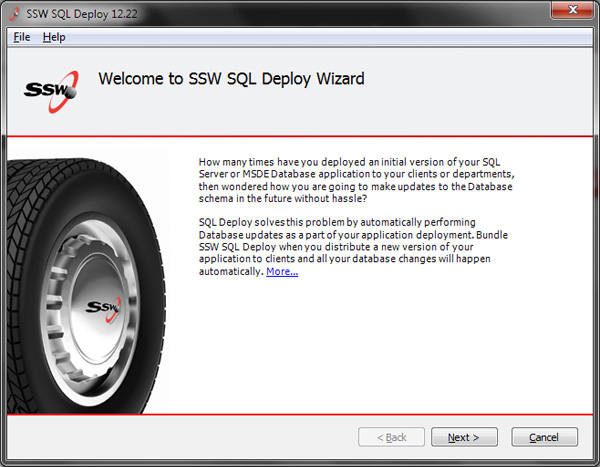Viewport: 600px width, 467px height.
Task: Click the disabled < Back button
Action: [391, 437]
